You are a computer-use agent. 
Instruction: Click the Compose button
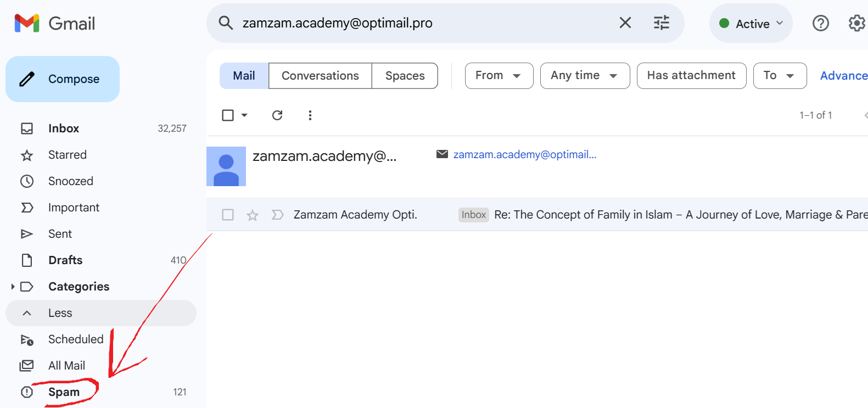coord(63,79)
